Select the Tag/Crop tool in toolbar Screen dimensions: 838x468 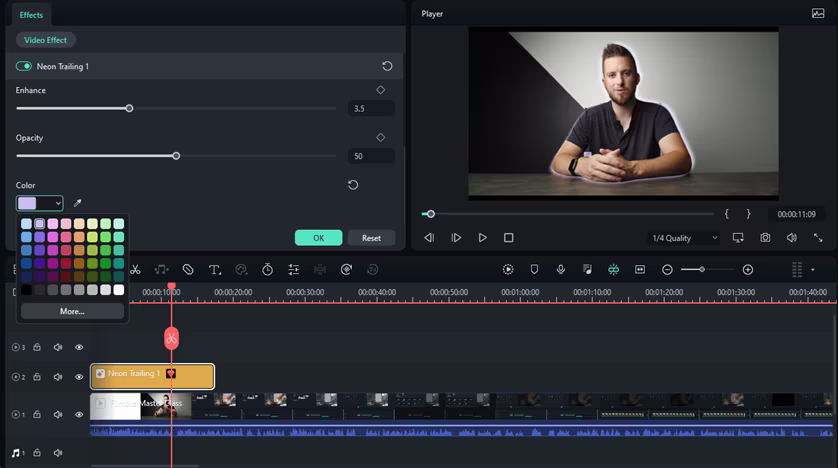[188, 270]
